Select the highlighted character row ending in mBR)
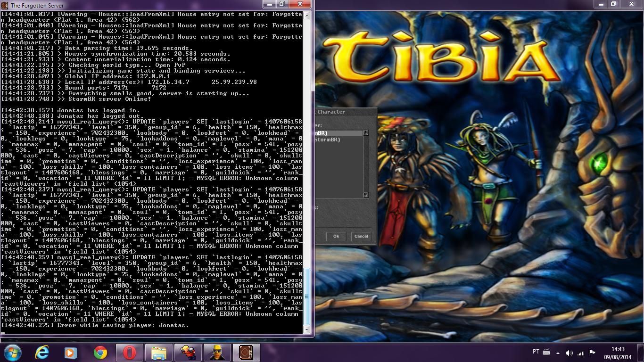This screenshot has width=644, height=362. click(339, 133)
